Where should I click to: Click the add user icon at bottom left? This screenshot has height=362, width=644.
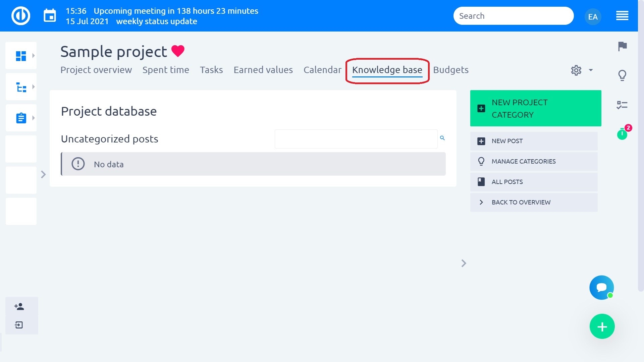(19, 306)
